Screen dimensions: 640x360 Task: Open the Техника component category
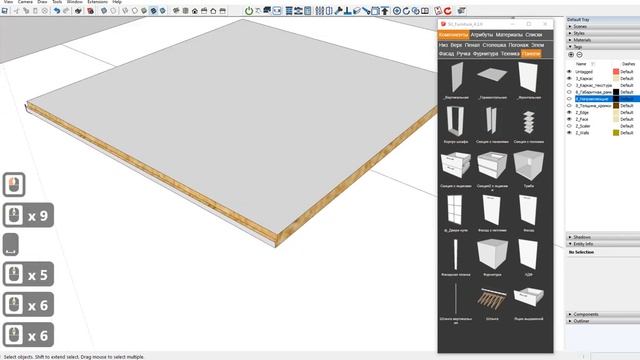point(510,54)
